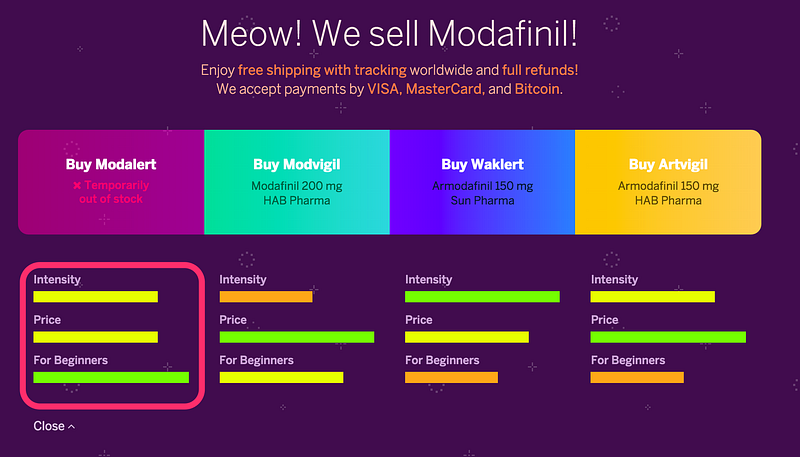800x457 pixels.
Task: Click the red X out-of-stock icon
Action: [77, 186]
